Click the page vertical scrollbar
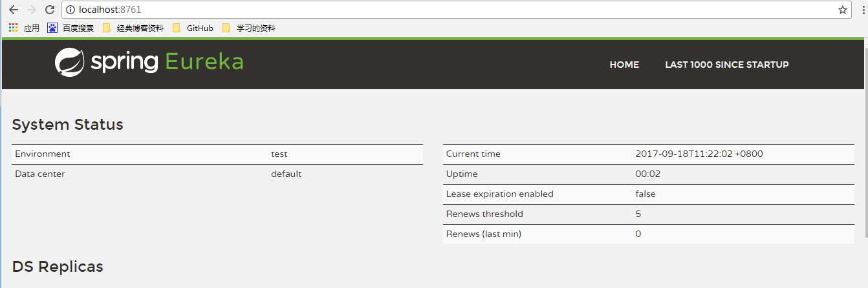Viewport: 868px width, 288px height. click(865, 161)
